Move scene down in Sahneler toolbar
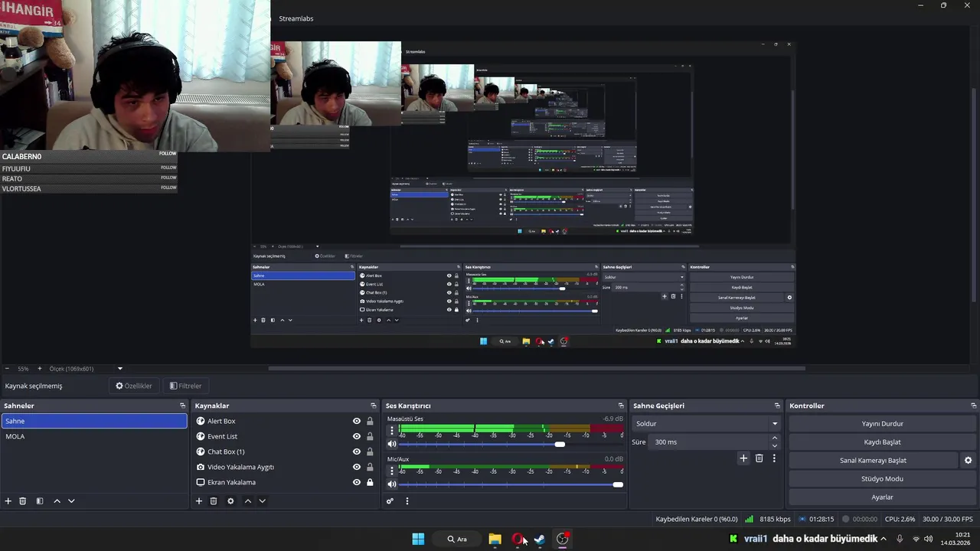The height and width of the screenshot is (551, 980). (x=71, y=501)
